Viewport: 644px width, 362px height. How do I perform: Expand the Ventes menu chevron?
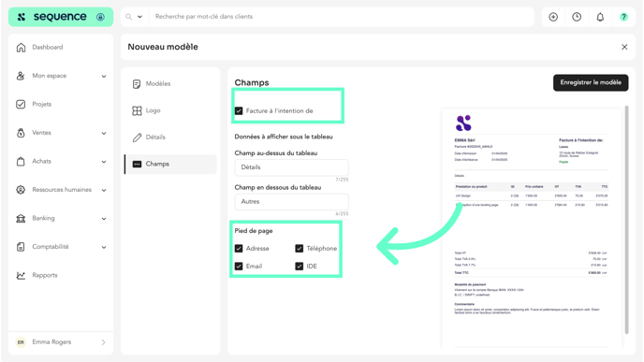pyautogui.click(x=104, y=133)
